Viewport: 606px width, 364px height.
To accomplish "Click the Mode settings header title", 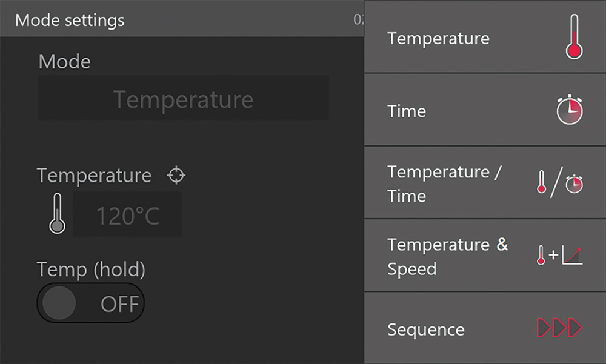I will coord(70,20).
